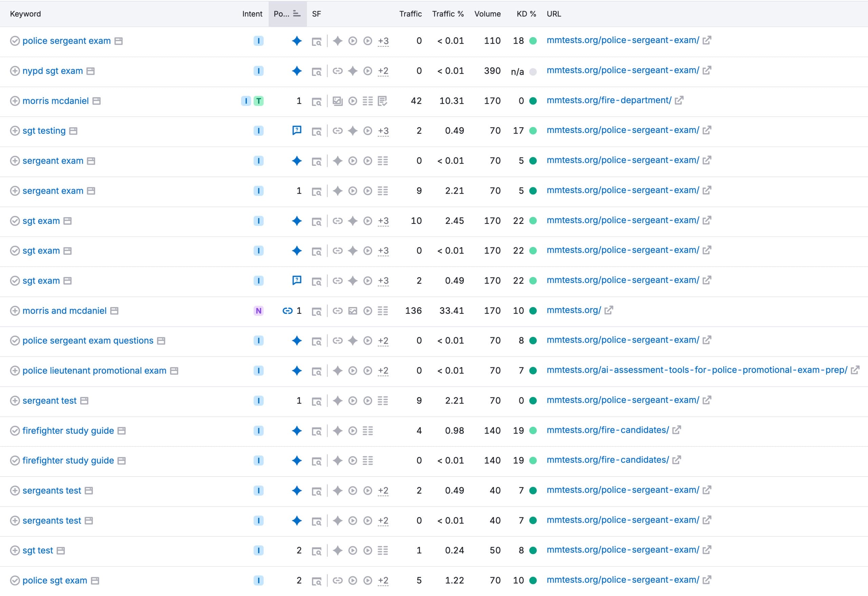
Task: Click SERP features search icon in morris mcdaniel row
Action: coord(316,101)
